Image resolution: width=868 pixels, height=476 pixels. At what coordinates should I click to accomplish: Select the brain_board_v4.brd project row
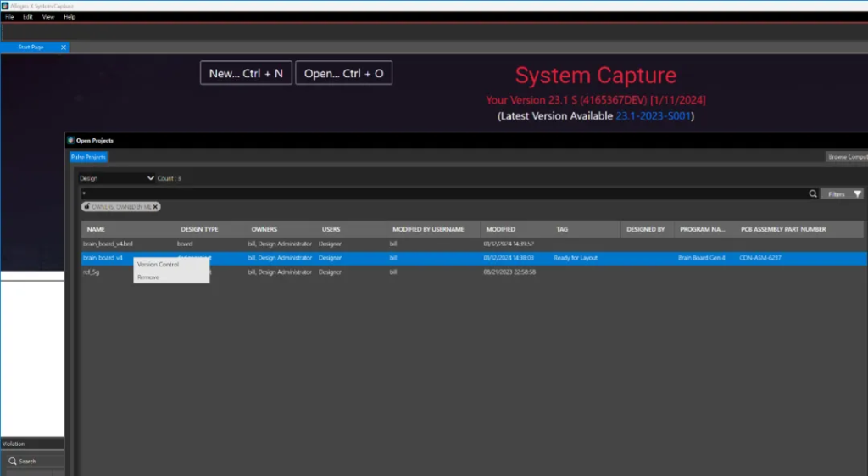pyautogui.click(x=108, y=244)
